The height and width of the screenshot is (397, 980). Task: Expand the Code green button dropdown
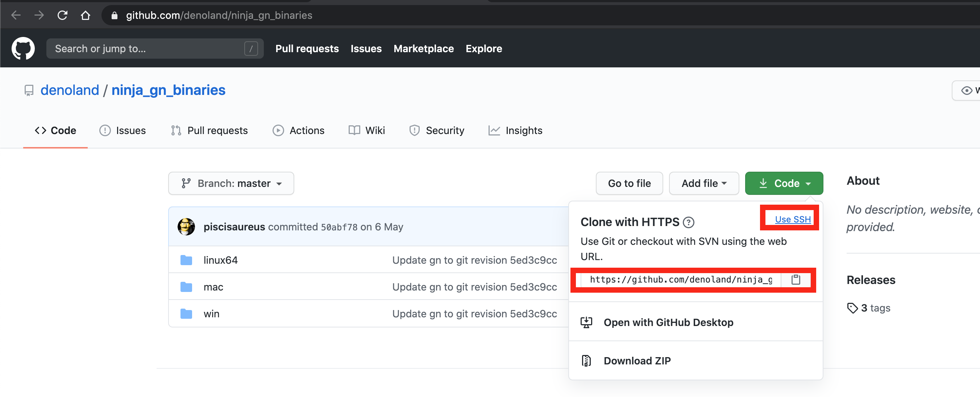pos(784,183)
